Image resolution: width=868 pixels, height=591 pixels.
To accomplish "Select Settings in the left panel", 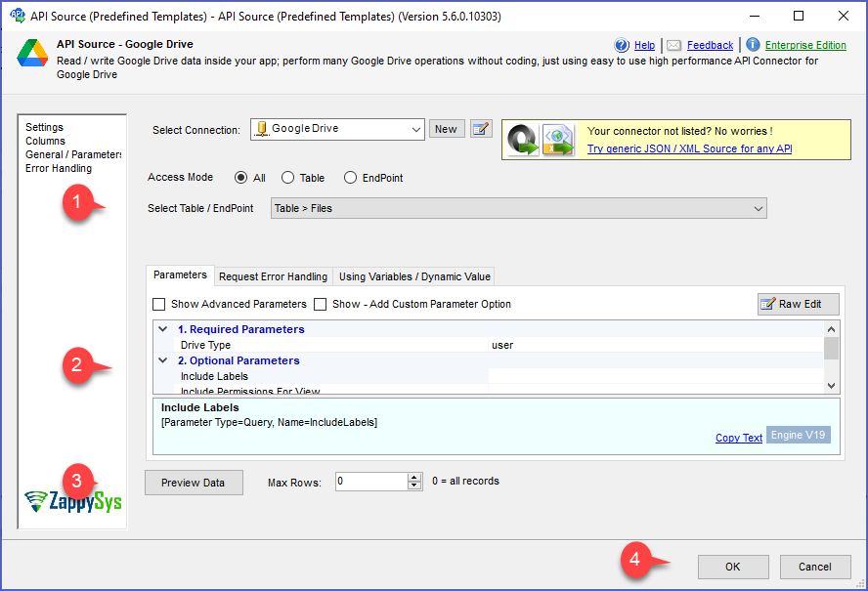I will 44,127.
